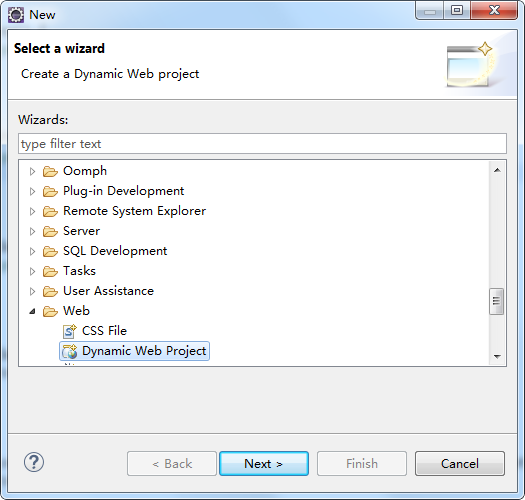This screenshot has width=525, height=500.
Task: Click the scrollbar down arrow
Action: [497, 357]
